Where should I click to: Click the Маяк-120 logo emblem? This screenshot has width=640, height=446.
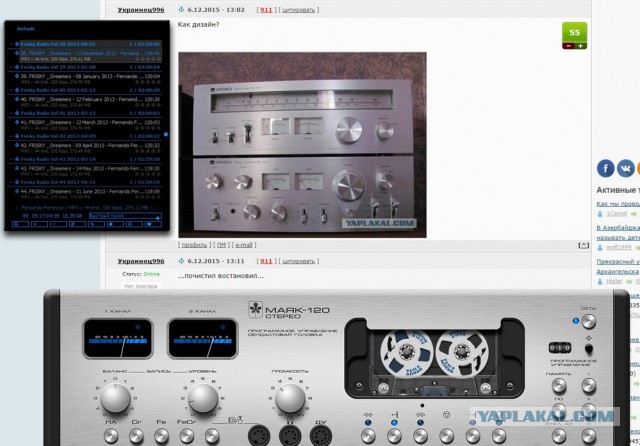click(256, 310)
